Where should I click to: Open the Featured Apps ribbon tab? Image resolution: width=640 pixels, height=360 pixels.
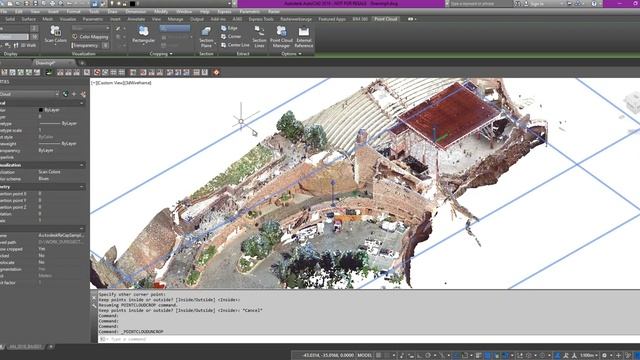pos(332,19)
